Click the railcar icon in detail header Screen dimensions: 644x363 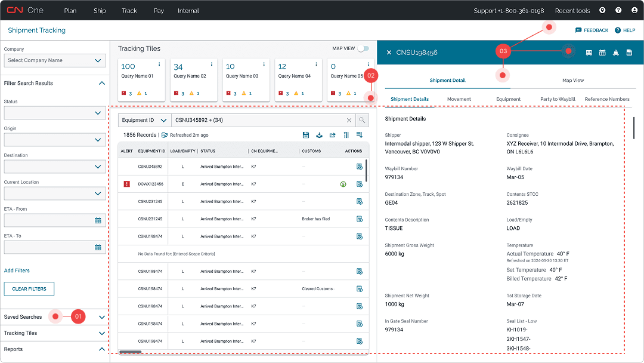(x=589, y=53)
